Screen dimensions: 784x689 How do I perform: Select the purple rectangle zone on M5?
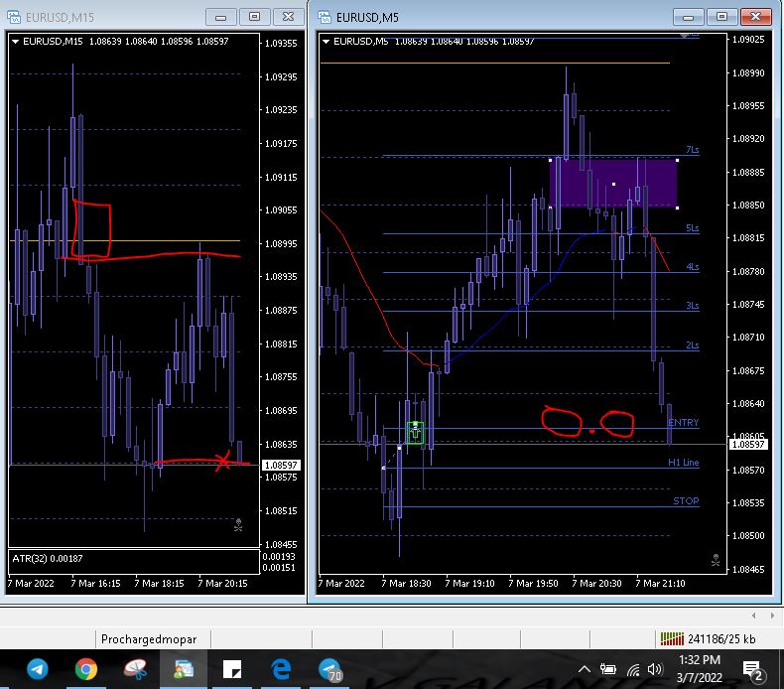click(x=613, y=184)
